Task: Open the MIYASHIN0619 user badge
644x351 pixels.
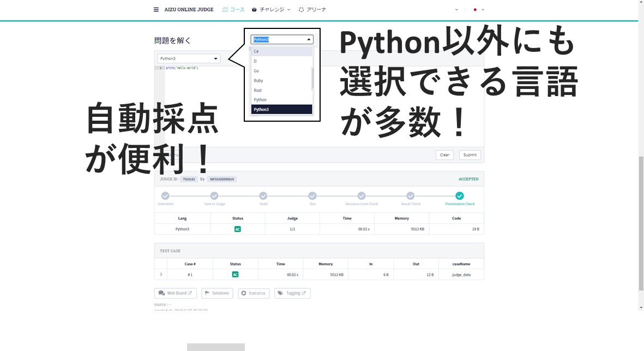Action: coord(222,179)
